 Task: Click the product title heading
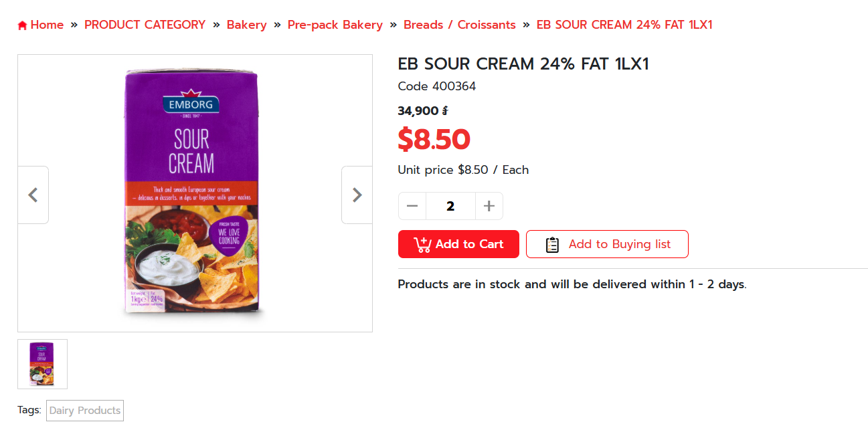523,64
